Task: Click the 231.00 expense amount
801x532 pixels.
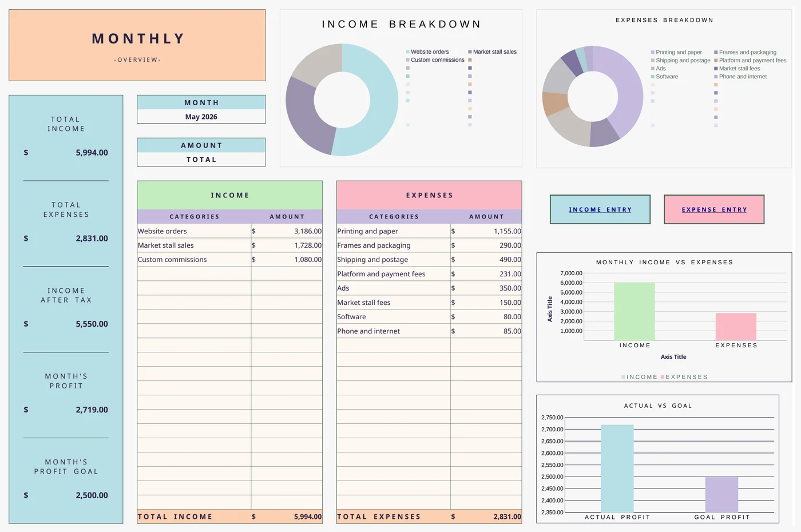Action: (486, 274)
